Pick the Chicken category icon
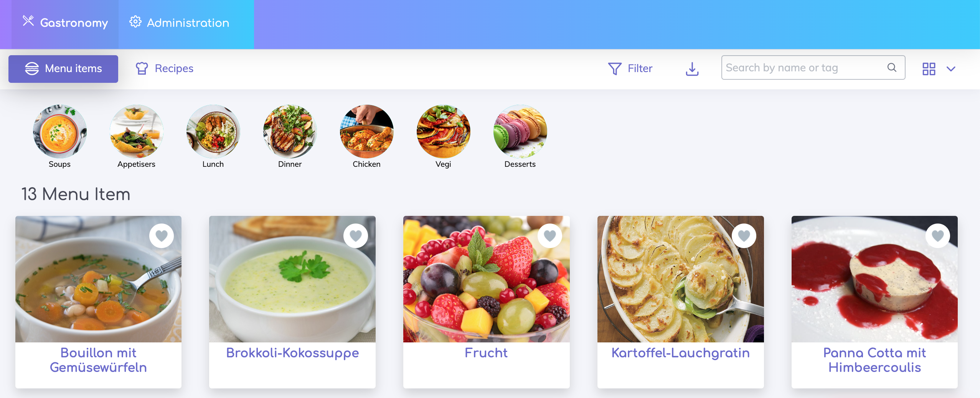 [366, 132]
